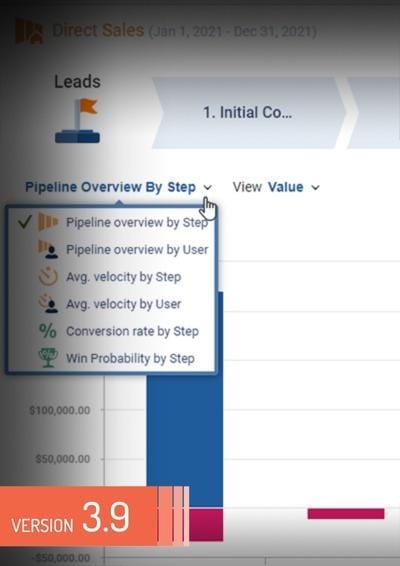Click the 1. Initial Co... pipeline step
This screenshot has width=400, height=566.
pos(249,113)
